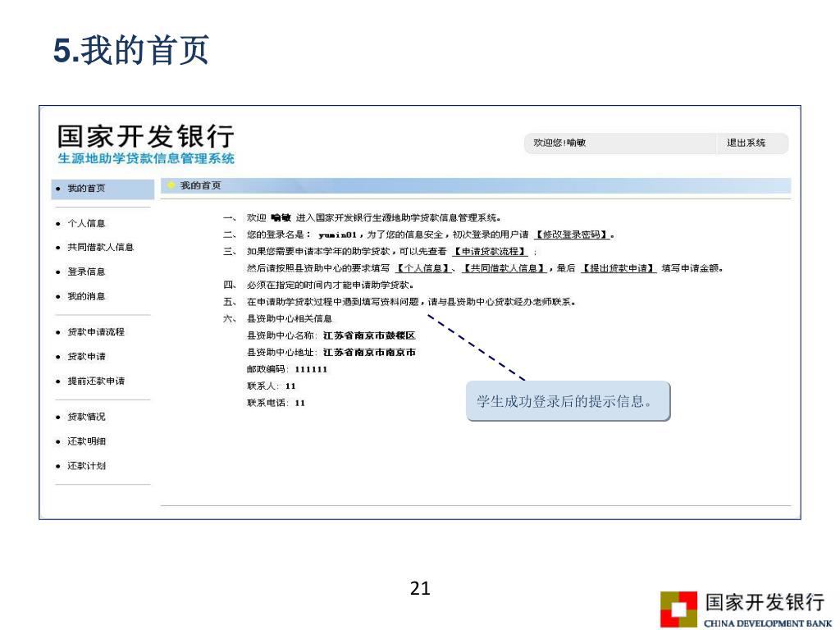Click page number 21
This screenshot has height=630, width=840.
tap(420, 589)
